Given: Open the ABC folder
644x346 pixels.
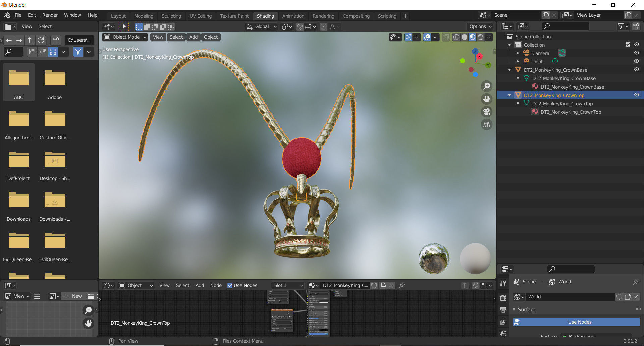Looking at the screenshot, I should pos(19,82).
